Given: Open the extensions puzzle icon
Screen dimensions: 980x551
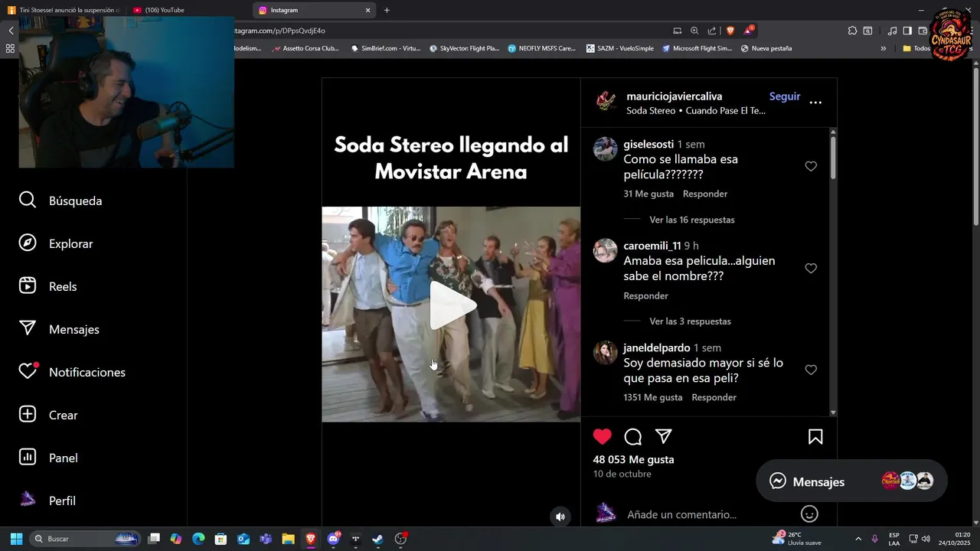Looking at the screenshot, I should point(852,31).
